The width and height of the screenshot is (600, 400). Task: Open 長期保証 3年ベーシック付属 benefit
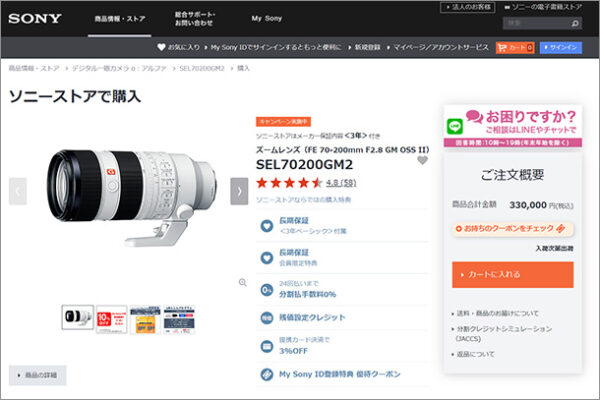(x=342, y=225)
